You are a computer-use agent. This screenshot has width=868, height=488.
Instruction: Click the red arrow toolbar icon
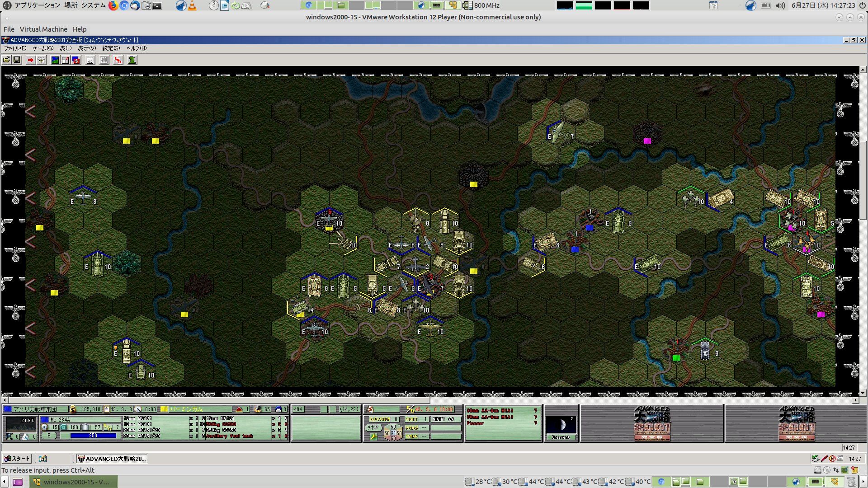click(30, 60)
